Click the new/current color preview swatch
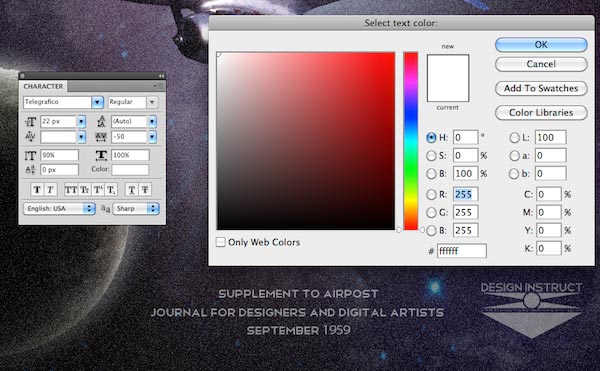600x371 pixels. [448, 78]
